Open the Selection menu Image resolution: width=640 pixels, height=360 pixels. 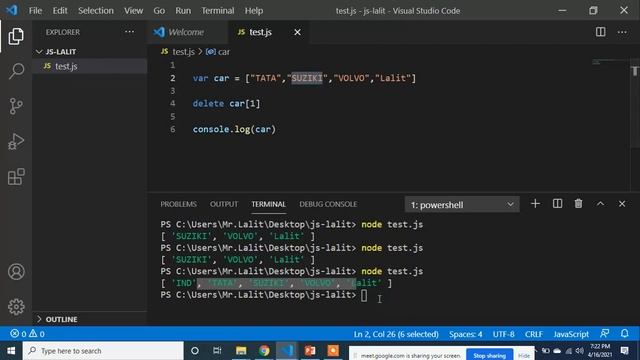96,11
